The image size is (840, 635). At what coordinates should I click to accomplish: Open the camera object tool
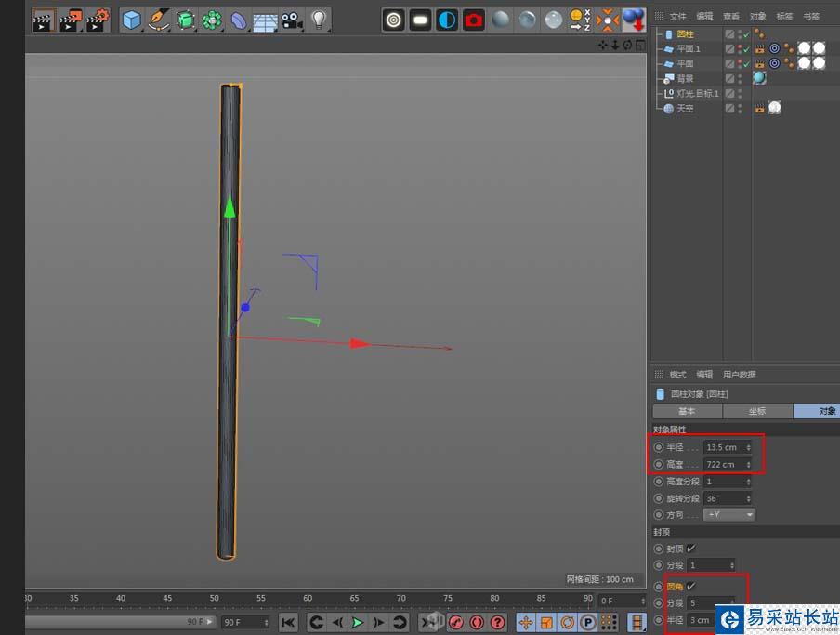point(292,20)
